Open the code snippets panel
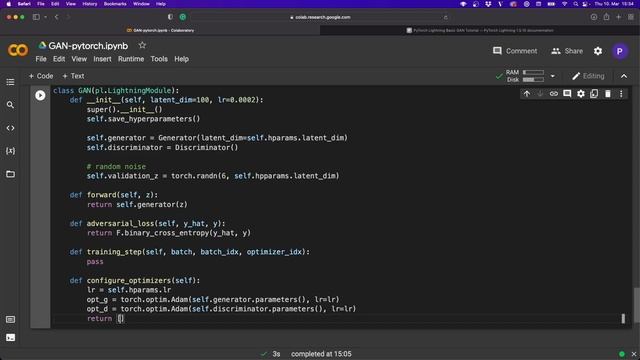Viewport: 640px width, 360px height. click(10, 128)
